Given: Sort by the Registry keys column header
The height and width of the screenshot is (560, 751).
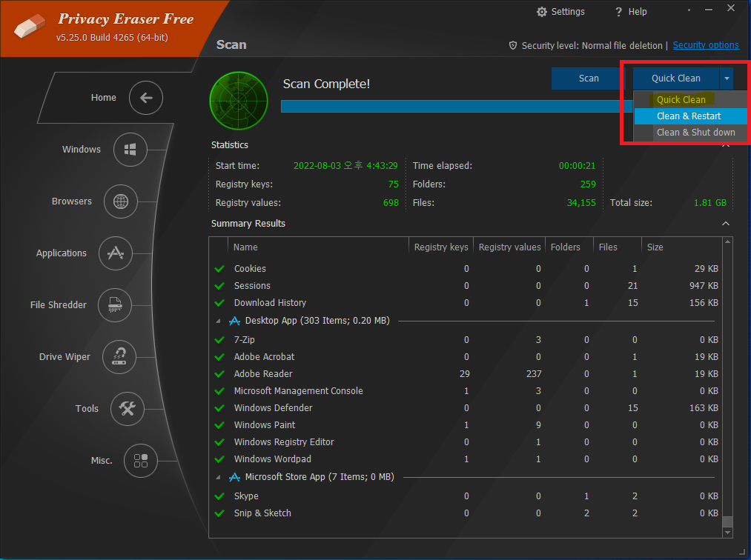Looking at the screenshot, I should (x=441, y=247).
